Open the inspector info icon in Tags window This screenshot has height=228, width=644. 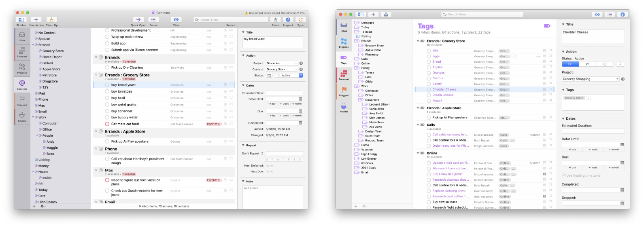[623, 14]
